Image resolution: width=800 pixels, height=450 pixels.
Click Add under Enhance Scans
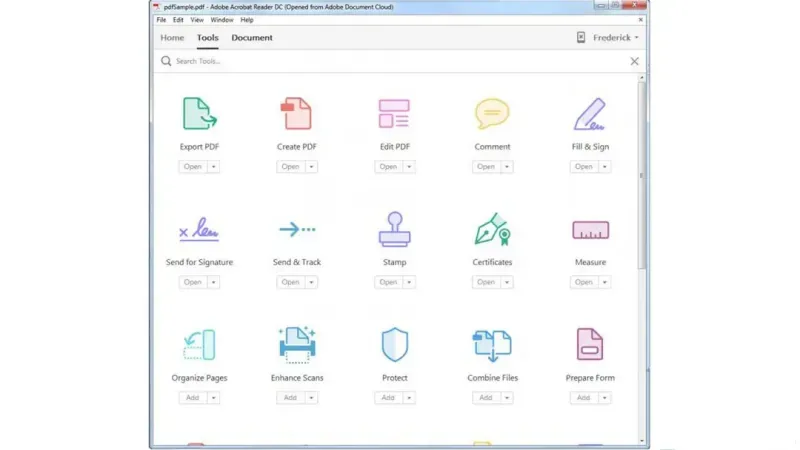pos(290,397)
